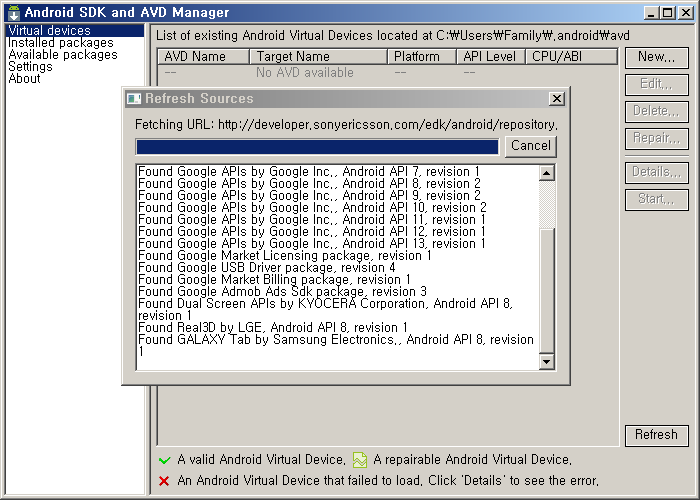Click the log line 'Android API 9, revision 2'
Image resolution: width=700 pixels, height=500 pixels.
(309, 196)
